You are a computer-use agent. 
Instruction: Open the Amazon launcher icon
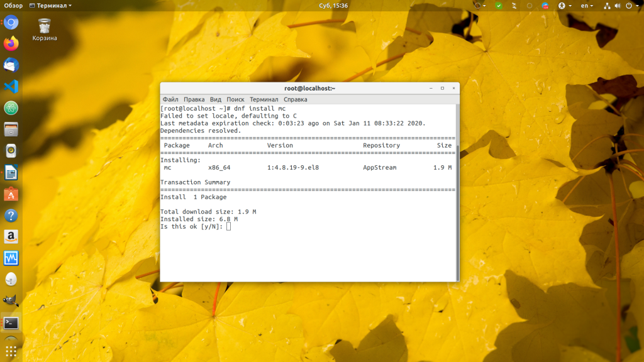[11, 237]
